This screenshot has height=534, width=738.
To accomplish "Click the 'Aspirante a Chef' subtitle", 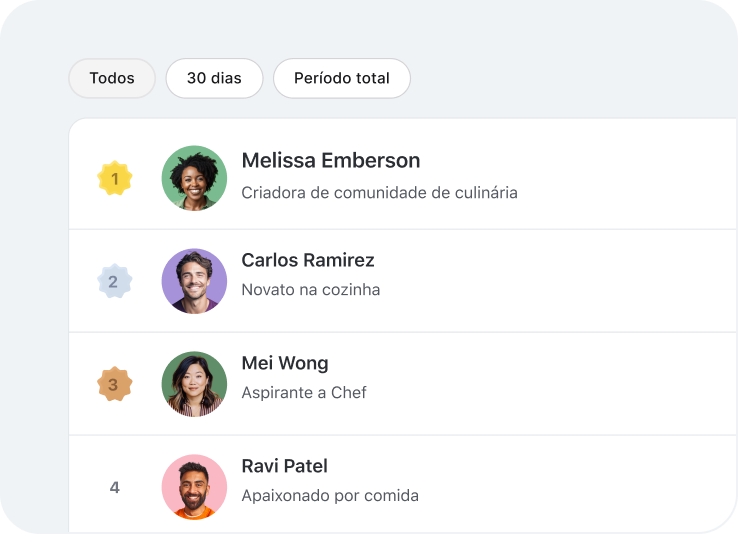I will [x=304, y=393].
